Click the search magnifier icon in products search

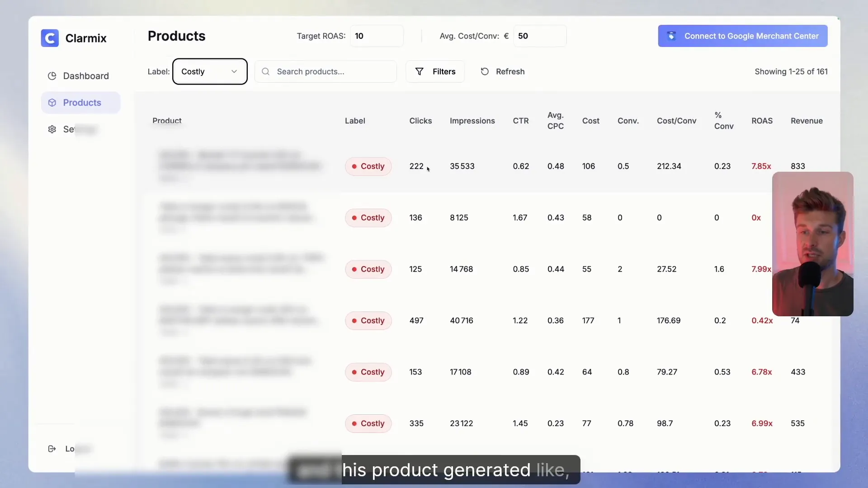(x=266, y=71)
